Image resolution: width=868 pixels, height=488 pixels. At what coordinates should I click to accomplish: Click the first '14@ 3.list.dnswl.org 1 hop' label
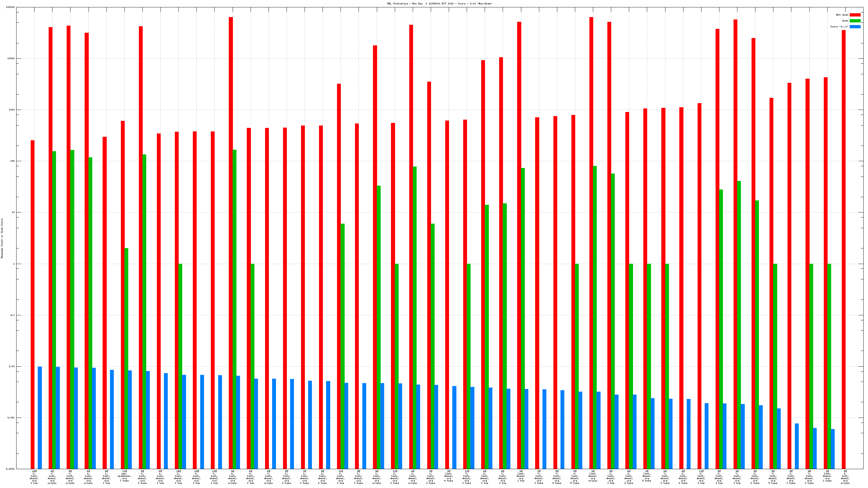34,477
